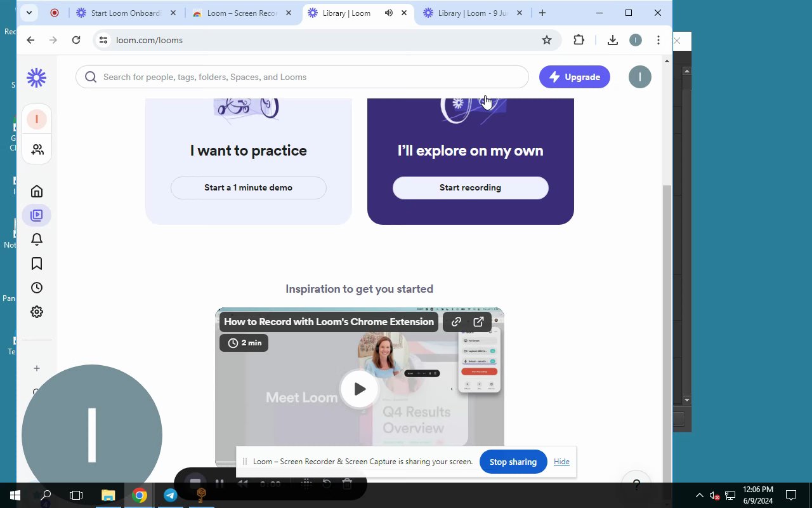Open Chrome extensions puzzle icon
This screenshot has width=812, height=508.
click(x=579, y=40)
